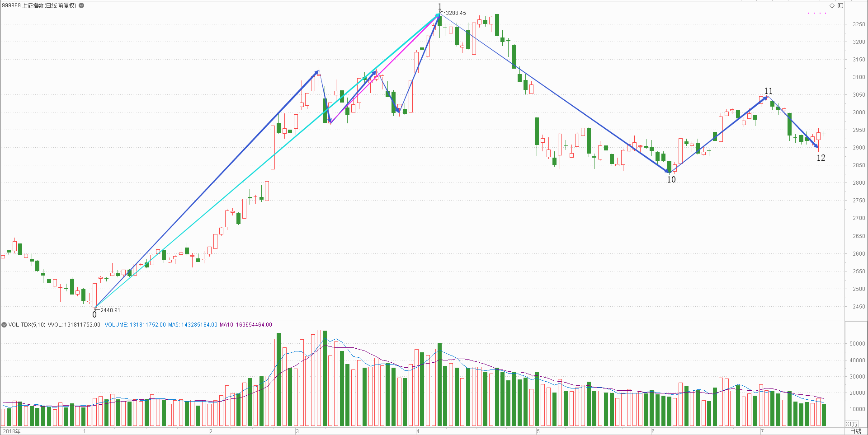Click the VVOL: 131811752.00 value
Image resolution: width=868 pixels, height=435 pixels.
pyautogui.click(x=74, y=324)
